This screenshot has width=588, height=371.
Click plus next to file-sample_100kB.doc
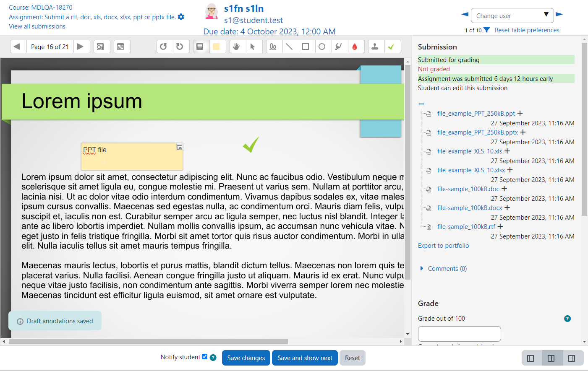(504, 189)
